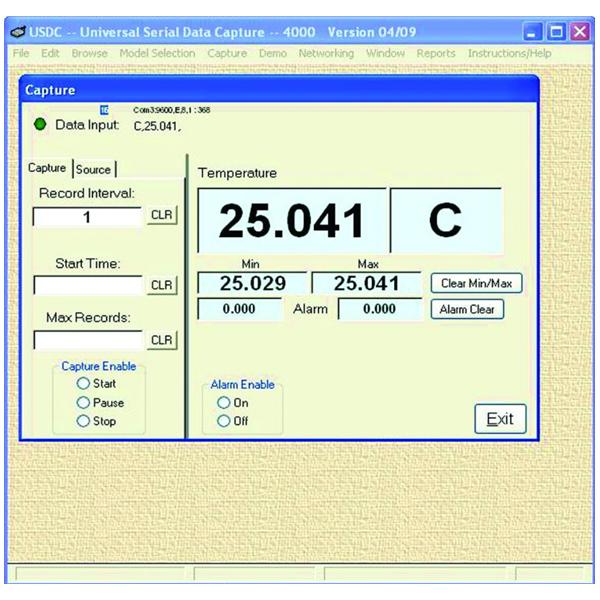Select the Stop capture radio button
This screenshot has width=600, height=600.
click(83, 421)
